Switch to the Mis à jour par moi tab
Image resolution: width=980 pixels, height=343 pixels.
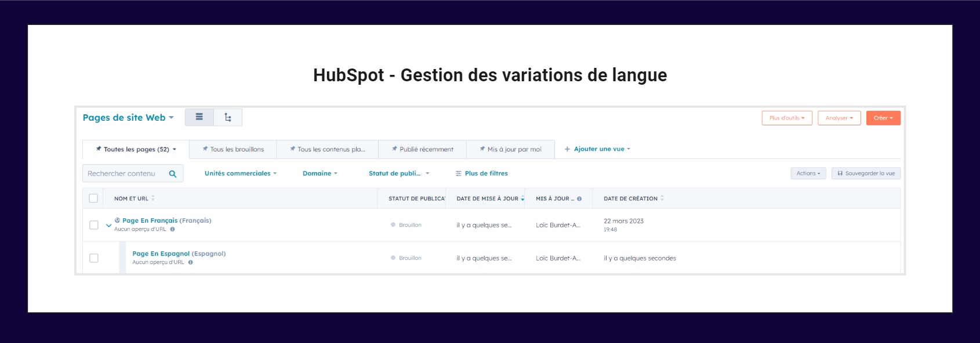click(510, 149)
